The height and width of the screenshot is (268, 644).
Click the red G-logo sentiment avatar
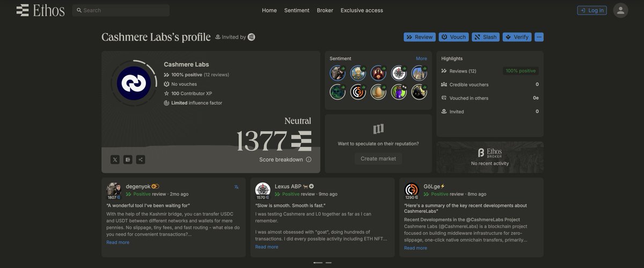[x=358, y=92]
